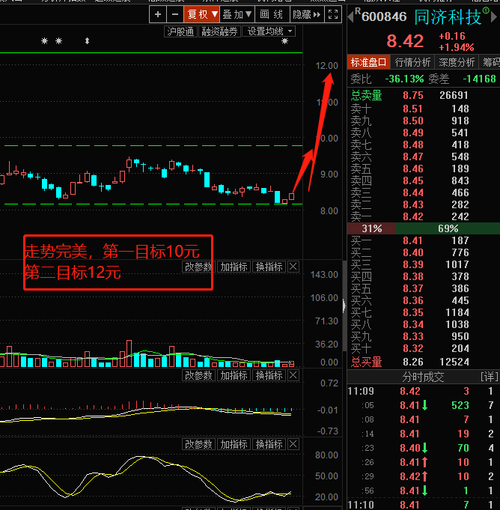Click the zoom out minus icon

[175, 14]
